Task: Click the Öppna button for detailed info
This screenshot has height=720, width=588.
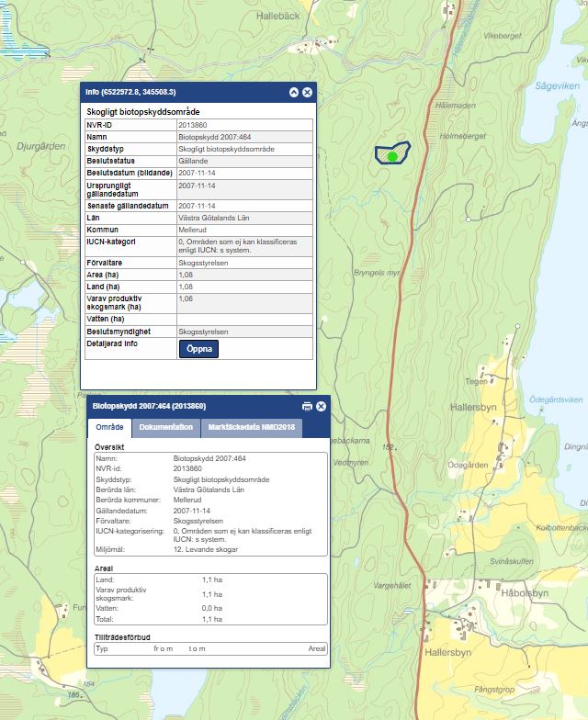Action: click(198, 348)
